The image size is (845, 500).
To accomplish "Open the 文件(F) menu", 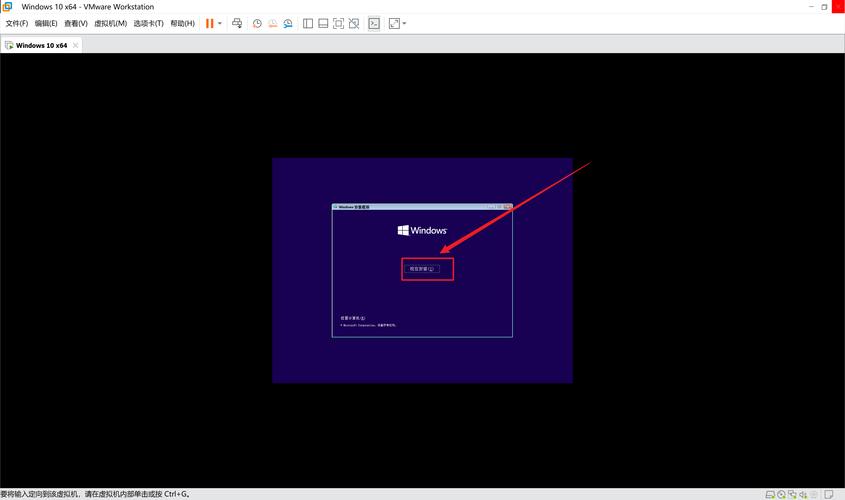I will [17, 24].
